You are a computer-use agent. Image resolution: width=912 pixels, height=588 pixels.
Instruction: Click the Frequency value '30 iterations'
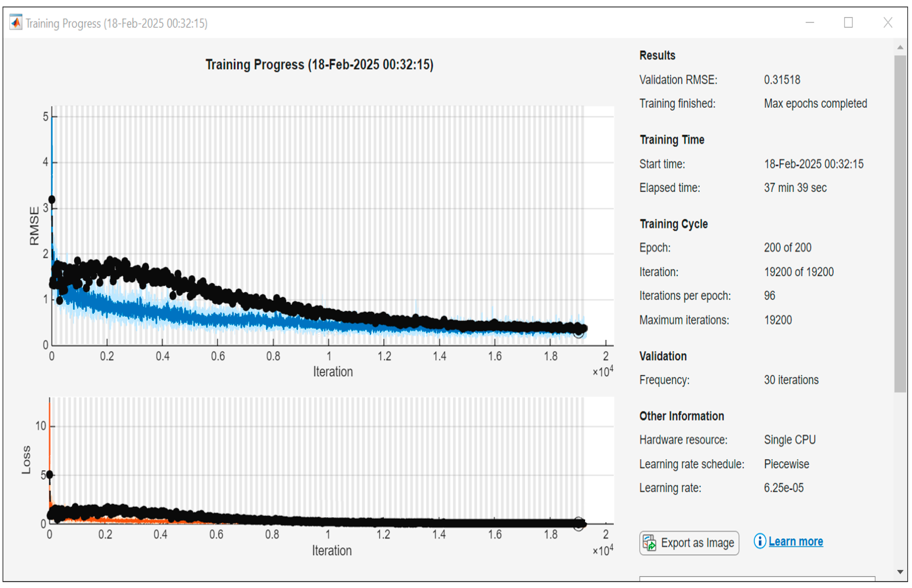coord(791,380)
